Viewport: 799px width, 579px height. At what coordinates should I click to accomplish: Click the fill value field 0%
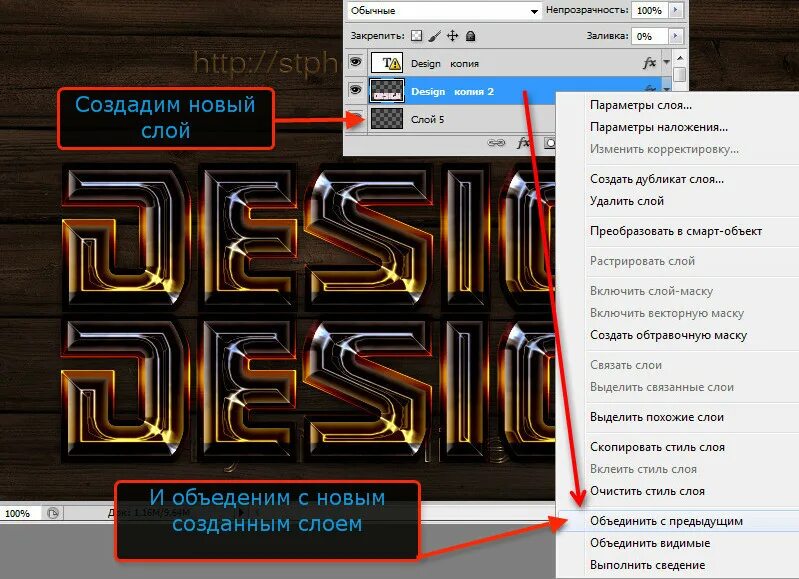pyautogui.click(x=650, y=36)
